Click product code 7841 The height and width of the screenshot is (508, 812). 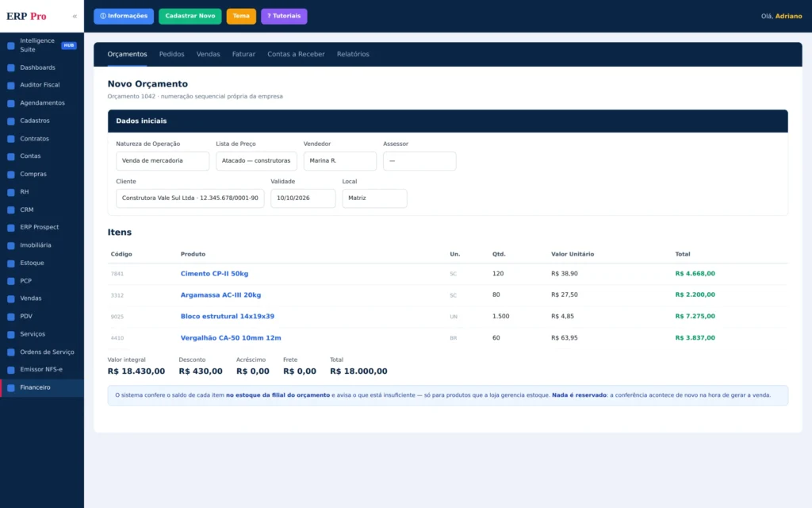pos(117,274)
